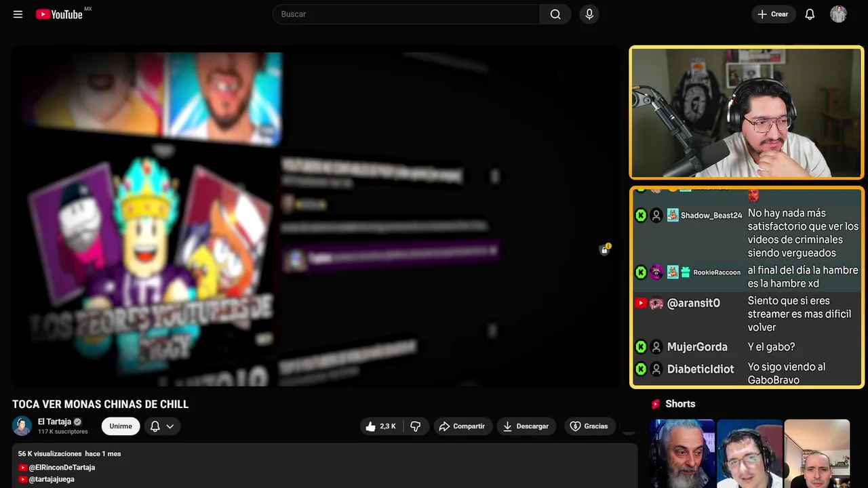Open El Tartaja channel avatar
Viewport: 868px width, 488px height.
click(22, 426)
